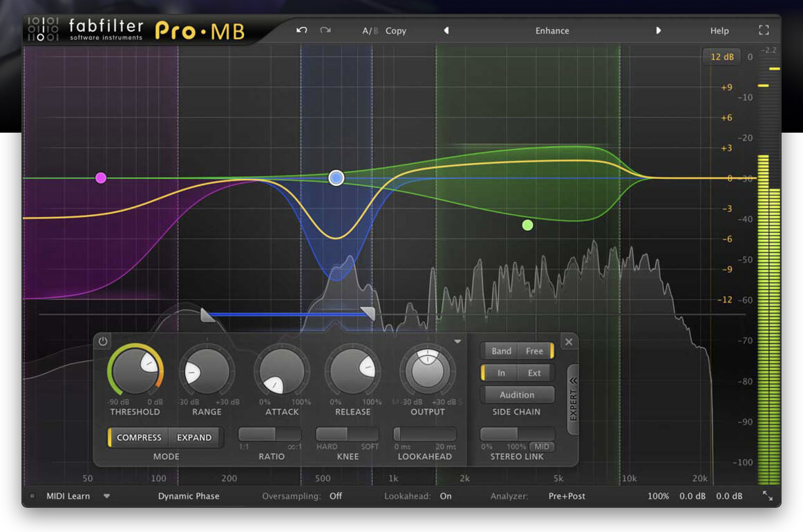Set side chain to Band
The width and height of the screenshot is (803, 532).
point(502,351)
